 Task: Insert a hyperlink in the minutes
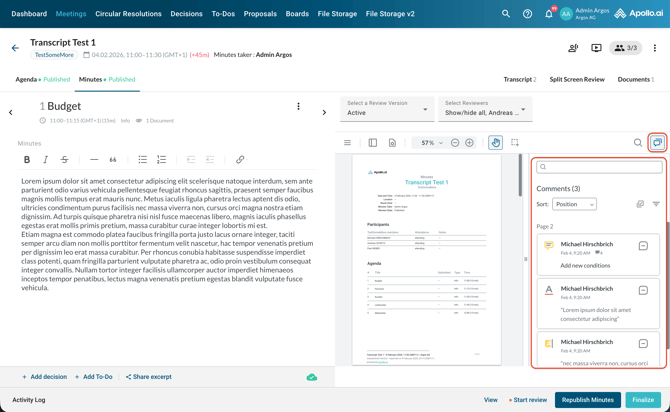pyautogui.click(x=240, y=160)
